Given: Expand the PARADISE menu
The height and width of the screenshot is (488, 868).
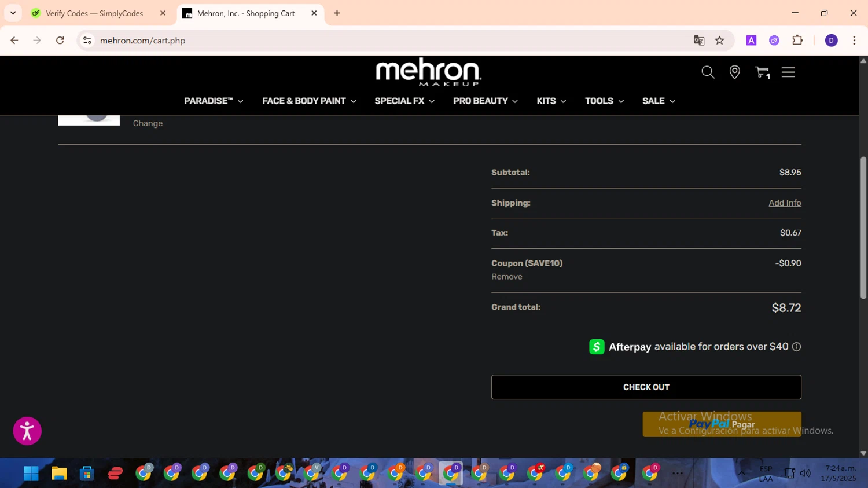Looking at the screenshot, I should coord(214,101).
